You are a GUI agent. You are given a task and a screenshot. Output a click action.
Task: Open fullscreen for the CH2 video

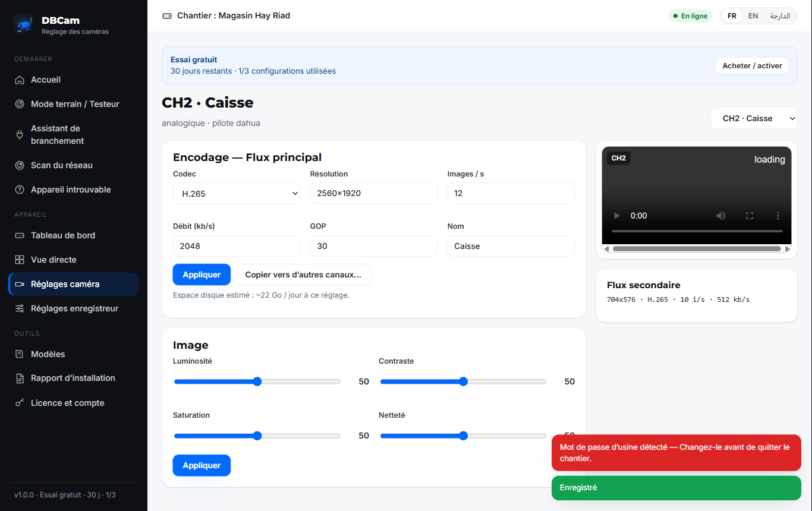(x=750, y=216)
